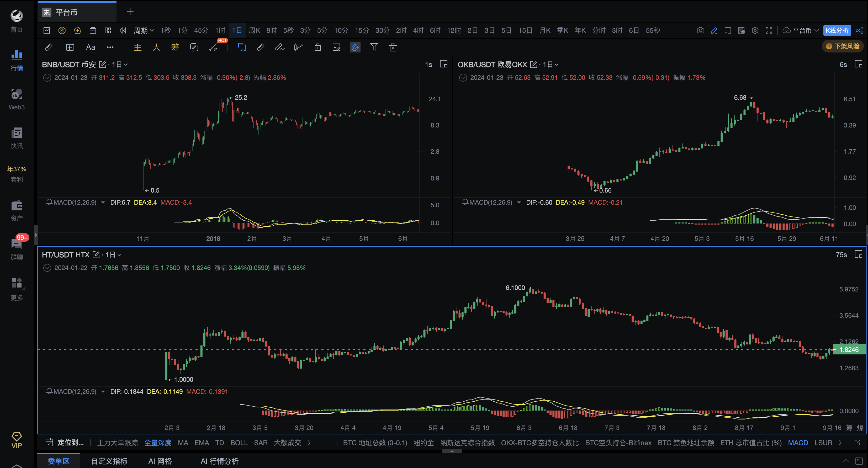
Task: Click the blue pencil drawing toggle icon
Action: [x=714, y=30]
